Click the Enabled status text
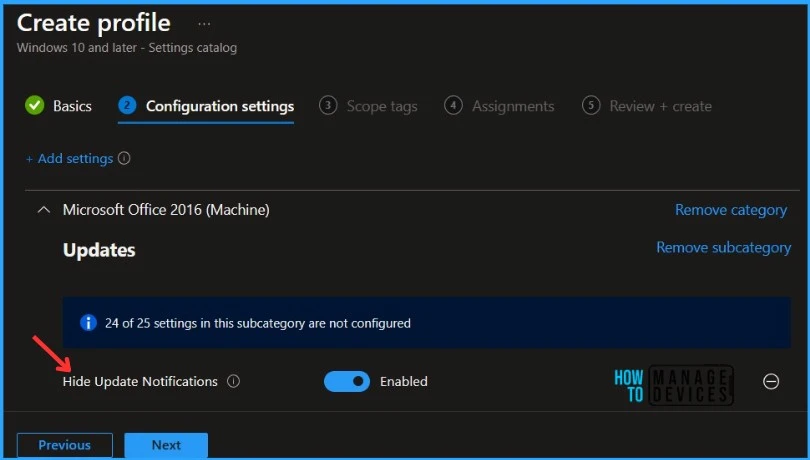 point(404,381)
